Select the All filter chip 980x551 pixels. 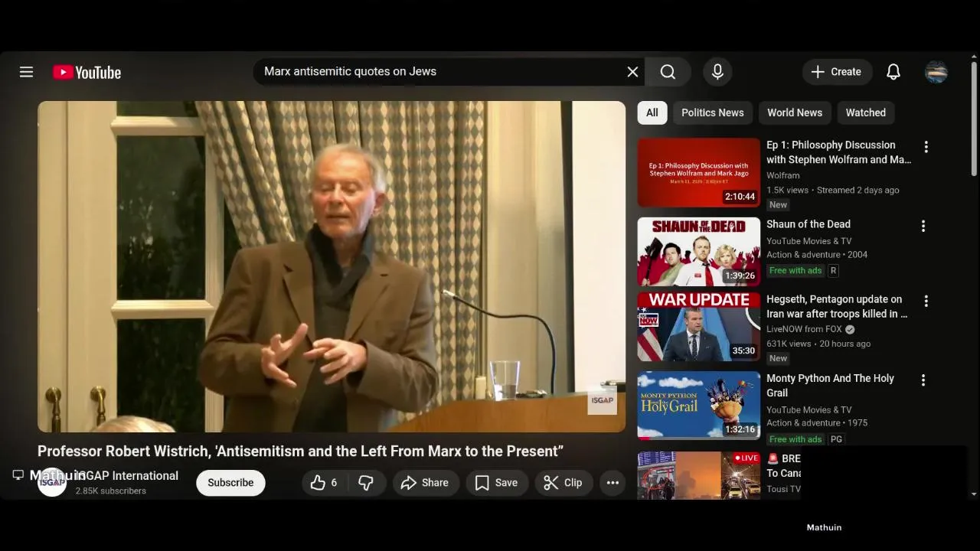tap(652, 112)
